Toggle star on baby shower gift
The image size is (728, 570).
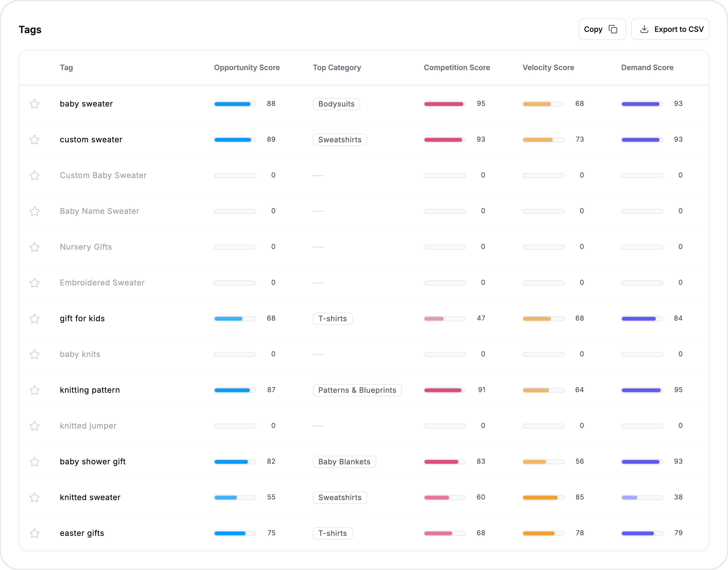pyautogui.click(x=35, y=462)
